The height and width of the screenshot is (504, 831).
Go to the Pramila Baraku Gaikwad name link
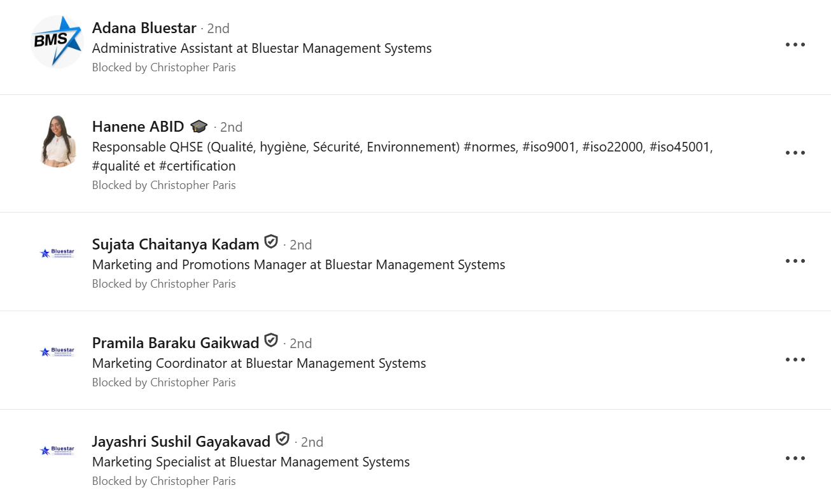coord(176,343)
